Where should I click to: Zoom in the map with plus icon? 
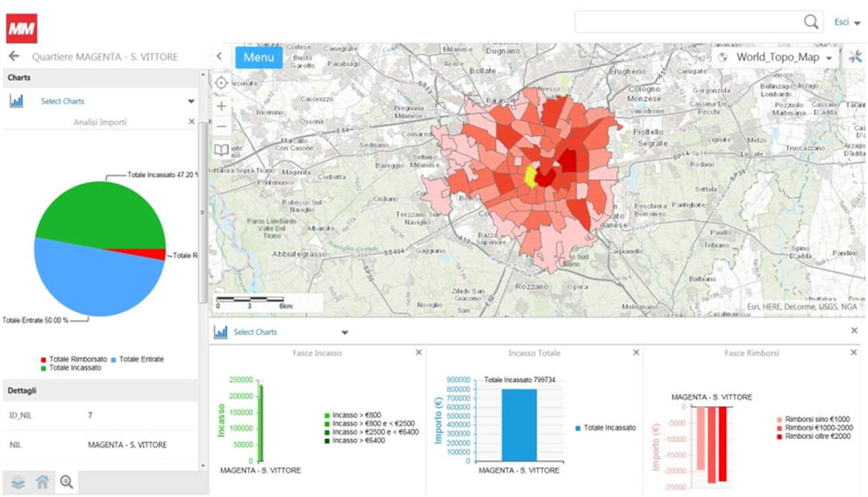[221, 106]
